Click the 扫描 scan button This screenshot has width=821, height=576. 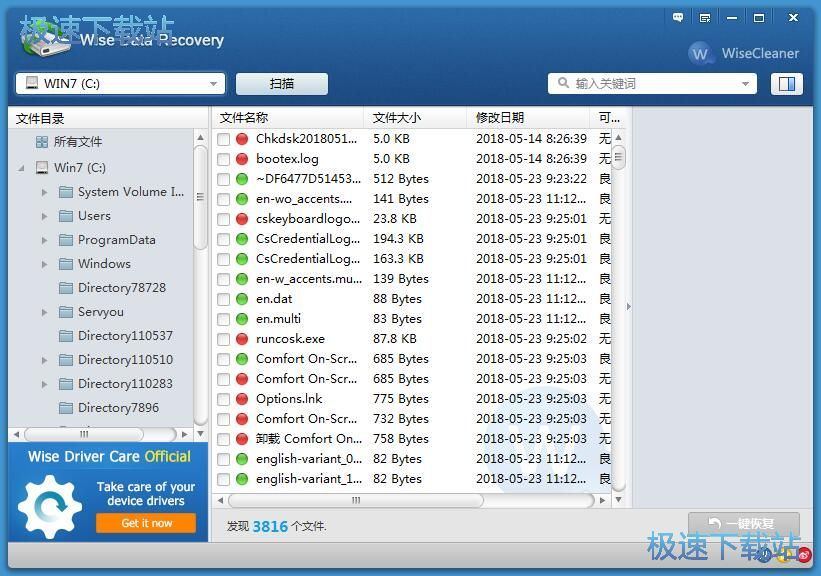282,84
